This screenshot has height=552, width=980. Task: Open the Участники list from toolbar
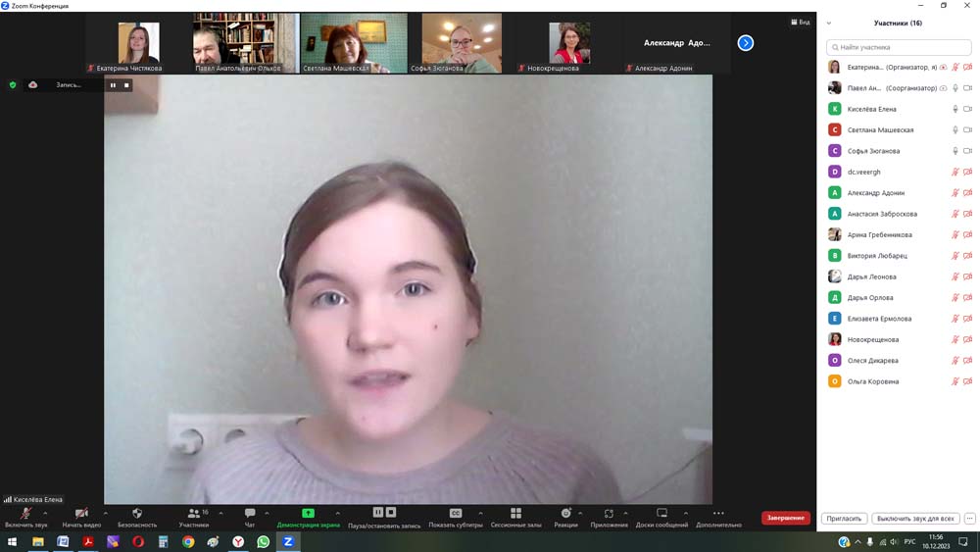pyautogui.click(x=193, y=513)
